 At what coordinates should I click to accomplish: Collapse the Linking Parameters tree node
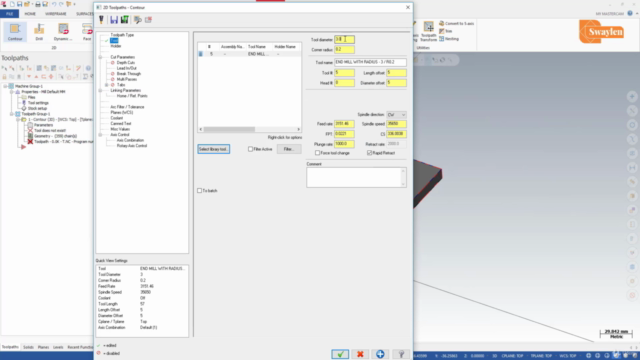coord(100,90)
